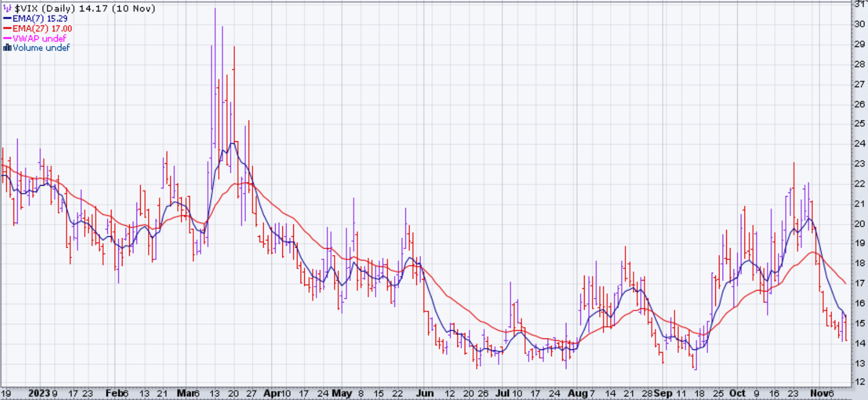Click the Jun label on the date axis
The height and width of the screenshot is (400, 868).
point(425,393)
